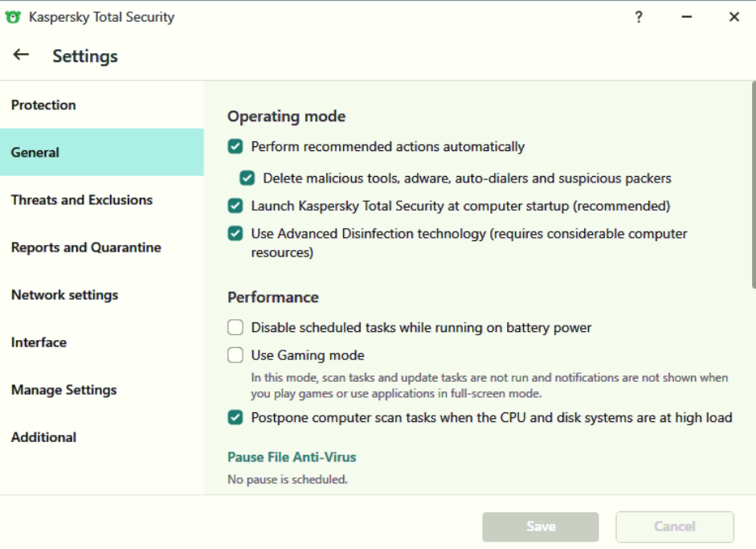Enable Disable scheduled tasks on battery power
Screen dimensions: 756x549
click(235, 327)
